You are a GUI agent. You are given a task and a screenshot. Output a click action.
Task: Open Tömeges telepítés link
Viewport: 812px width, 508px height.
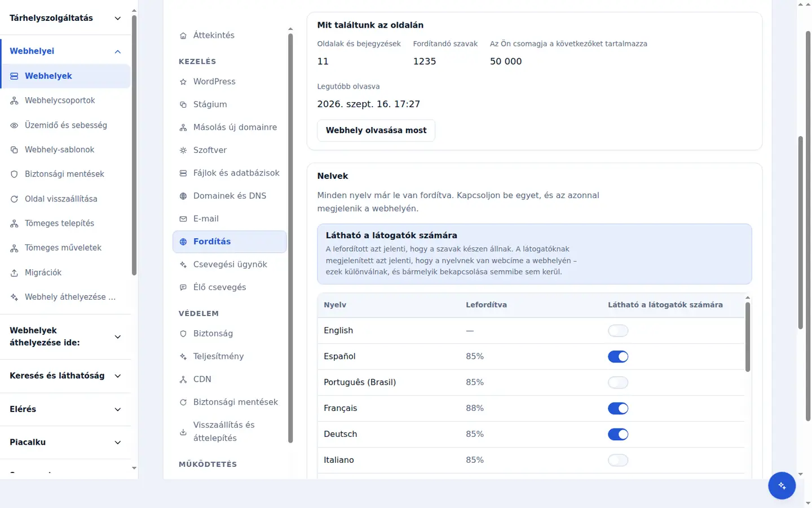coord(65,224)
